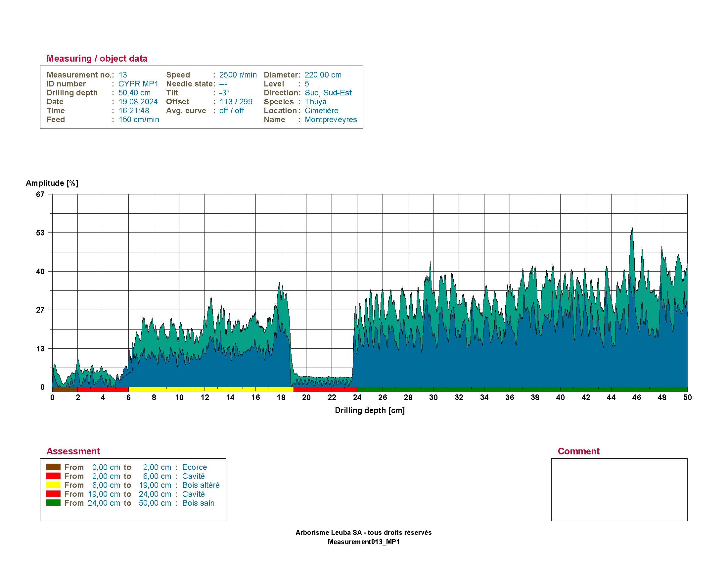Screen dimensions: 728x563
Task: Click the green Bois sain legend swatch
Action: point(53,503)
